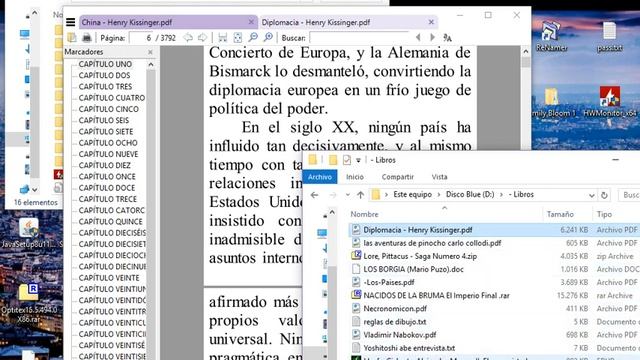Click the Properties icon in Explorer title bar
Viewport: 640px width, 360px height.
347,160
